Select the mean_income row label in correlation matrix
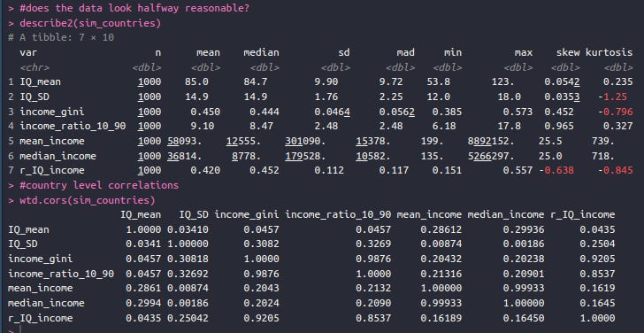 [41, 288]
